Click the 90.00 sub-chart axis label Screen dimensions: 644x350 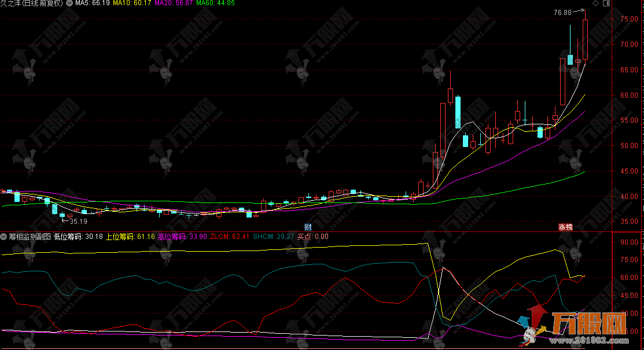629,242
